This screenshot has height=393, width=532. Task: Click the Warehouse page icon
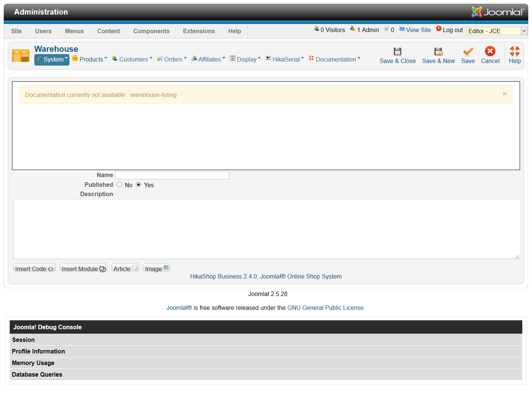click(21, 56)
